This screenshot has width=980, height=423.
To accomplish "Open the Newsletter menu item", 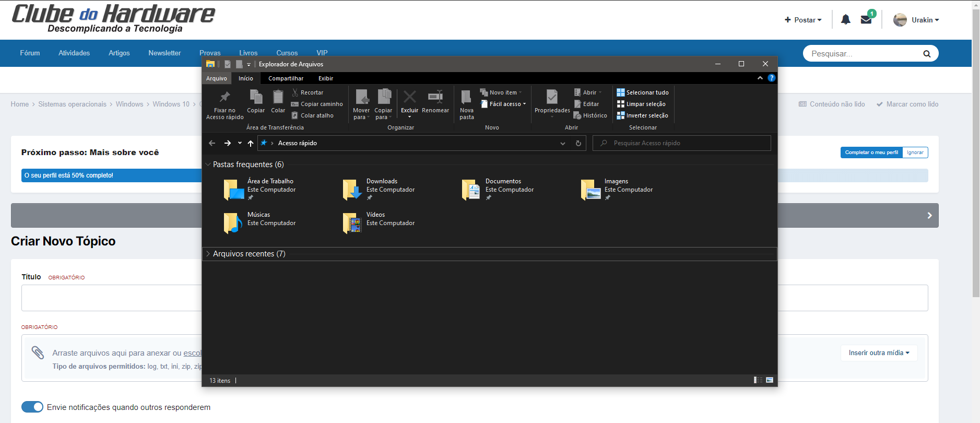I will tap(164, 53).
